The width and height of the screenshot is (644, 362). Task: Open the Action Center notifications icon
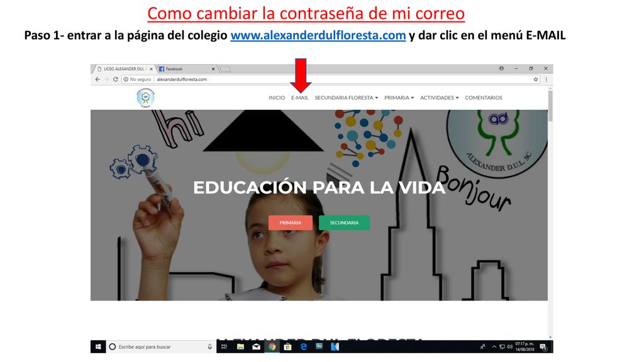point(543,347)
